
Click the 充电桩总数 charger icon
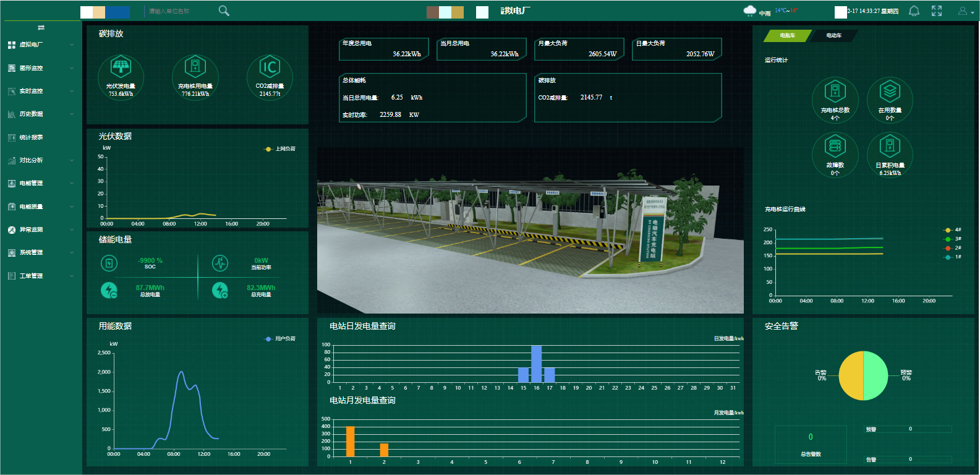click(835, 92)
